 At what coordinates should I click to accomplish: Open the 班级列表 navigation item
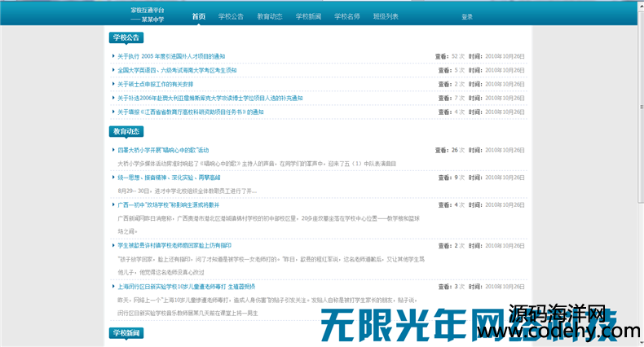pos(386,16)
